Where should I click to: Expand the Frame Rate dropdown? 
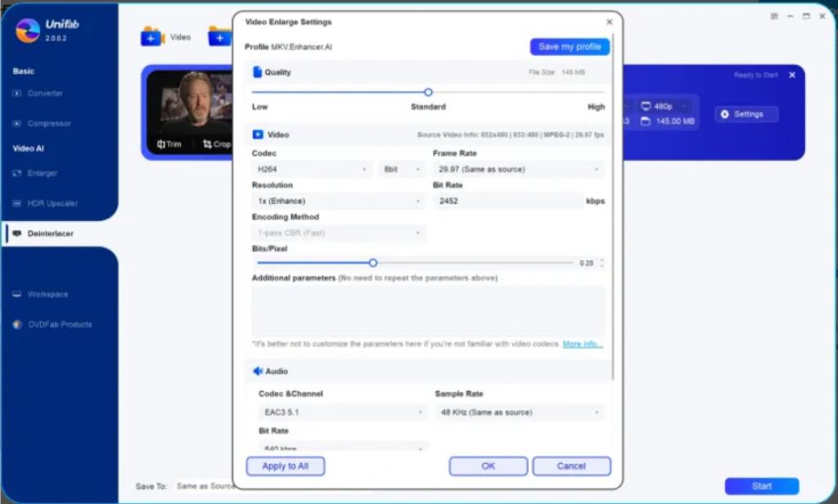tap(518, 169)
